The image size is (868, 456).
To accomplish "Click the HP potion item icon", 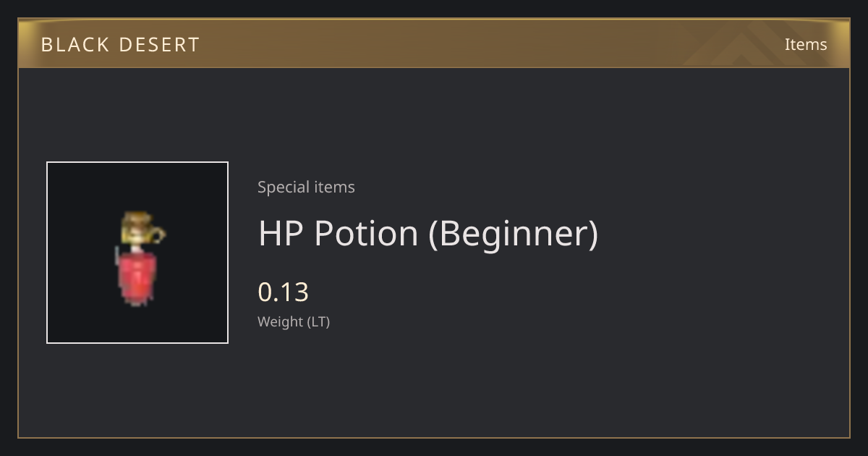I will 140,258.
